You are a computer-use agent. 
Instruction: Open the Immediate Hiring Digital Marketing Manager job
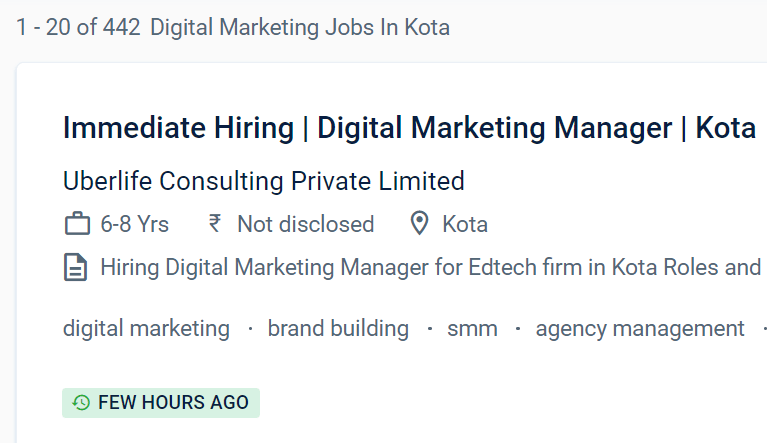click(x=409, y=128)
